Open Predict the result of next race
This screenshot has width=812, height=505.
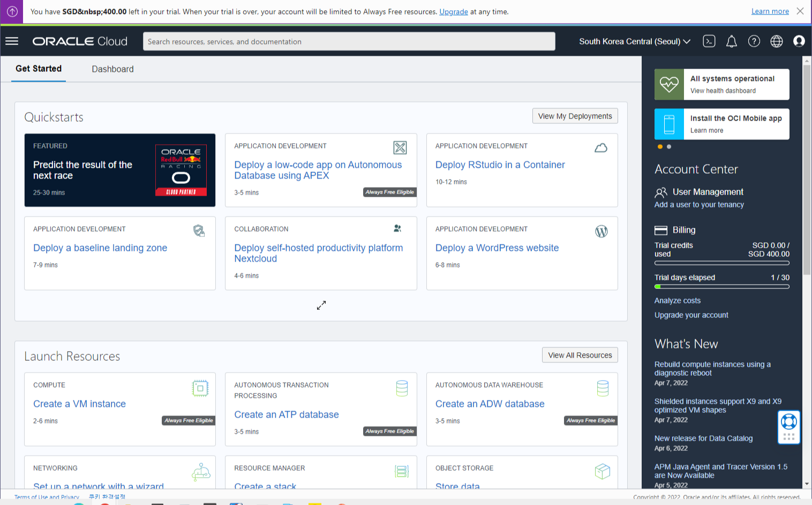[82, 170]
